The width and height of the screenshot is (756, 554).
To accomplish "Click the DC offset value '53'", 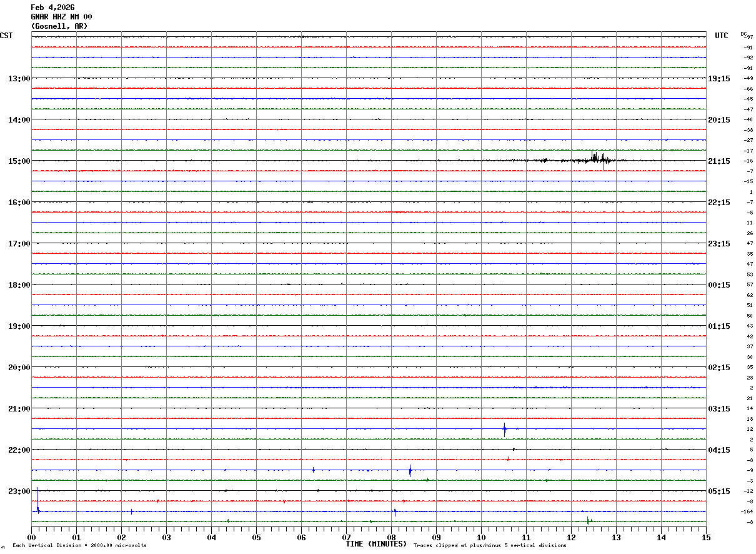I will [750, 274].
